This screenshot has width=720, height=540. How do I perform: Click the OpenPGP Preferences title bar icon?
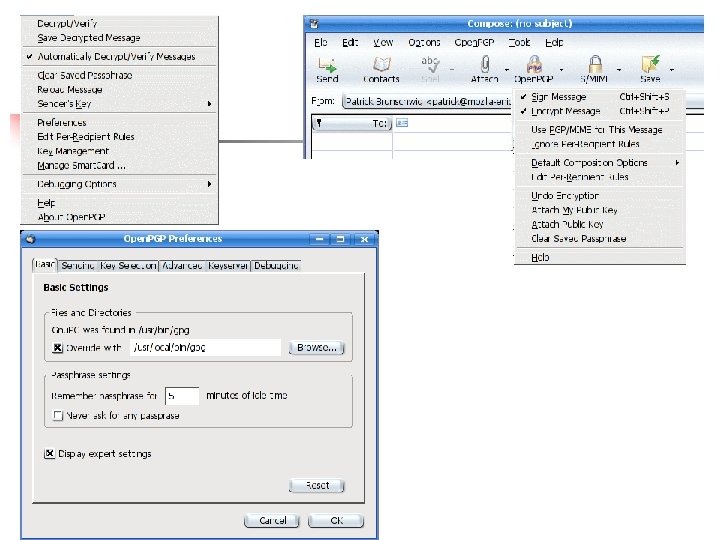30,239
